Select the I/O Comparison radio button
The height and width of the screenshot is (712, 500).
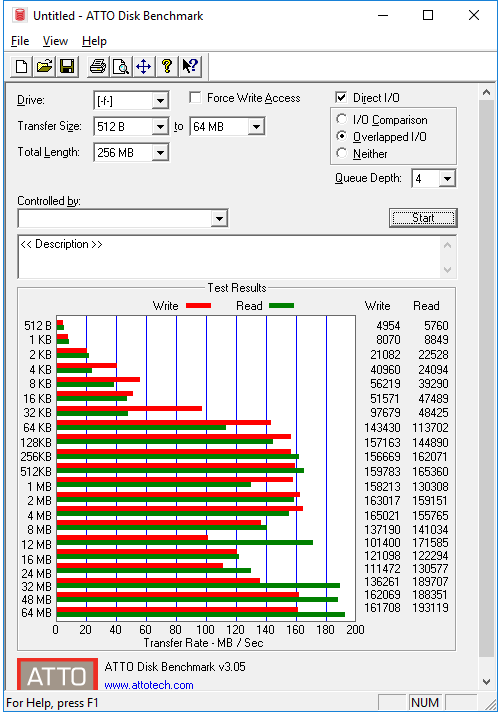342,119
